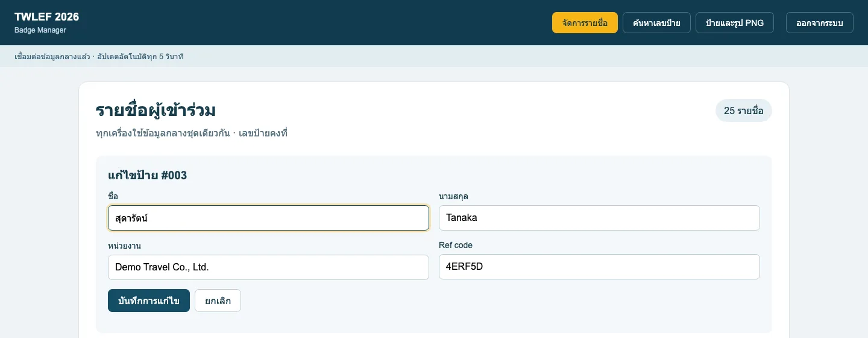Screen dimensions: 868x338
Task: Click the Ref code field 4ERF5D
Action: (599, 267)
